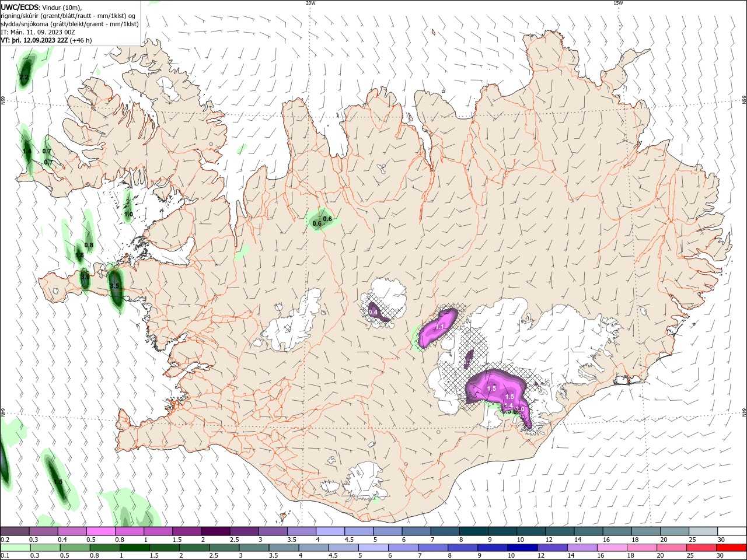Image resolution: width=747 pixels, height=560 pixels.
Task: Select the 'rigning/skúrir (grænt/blátt/rautt' header line
Action: [x=68, y=16]
